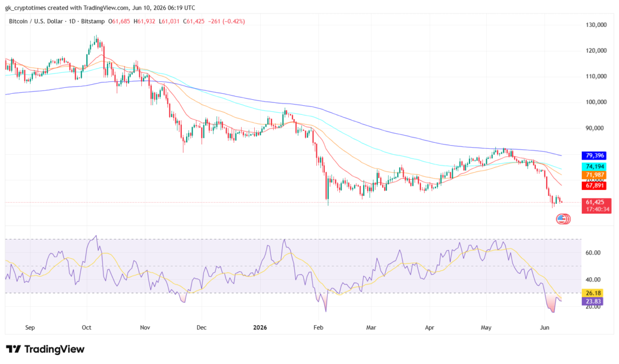The height and width of the screenshot is (364, 619).
Task: Click the countdown timer 17:40:34
Action: tap(597, 209)
